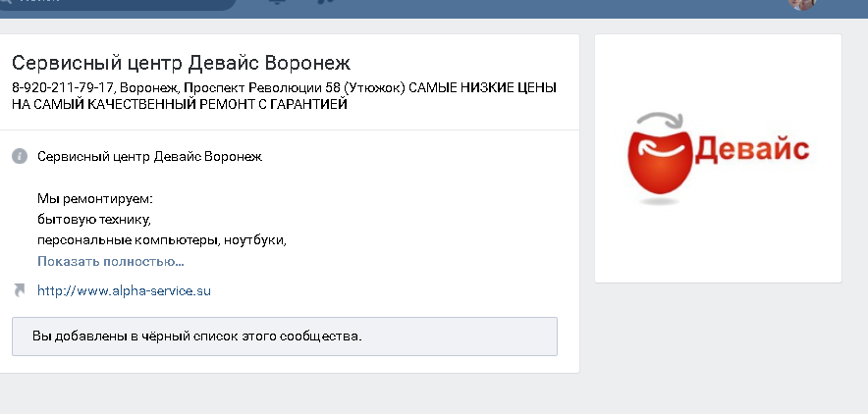Viewport: 868px width, 414px height.
Task: Click the "персональные компьютеры, ноутбуки," line
Action: (167, 239)
